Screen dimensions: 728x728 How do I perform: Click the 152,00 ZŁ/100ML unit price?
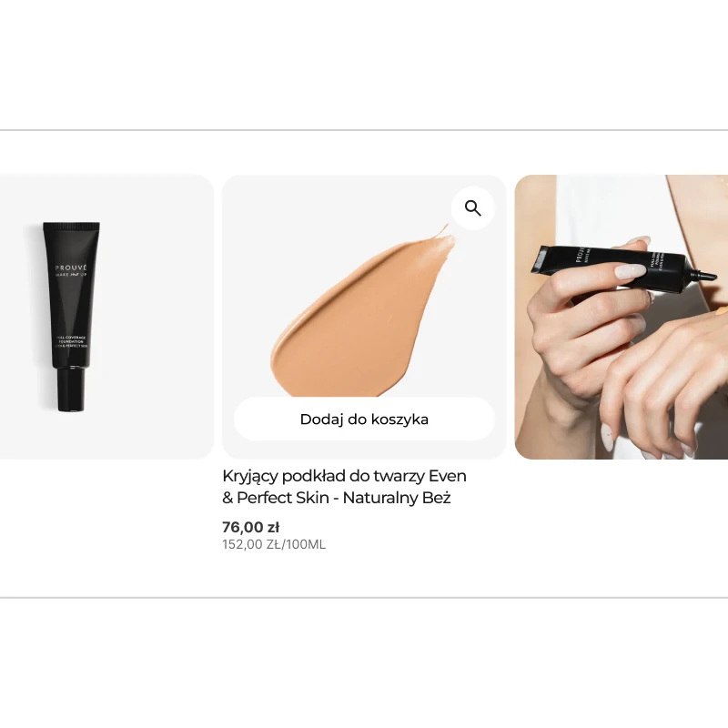[274, 544]
